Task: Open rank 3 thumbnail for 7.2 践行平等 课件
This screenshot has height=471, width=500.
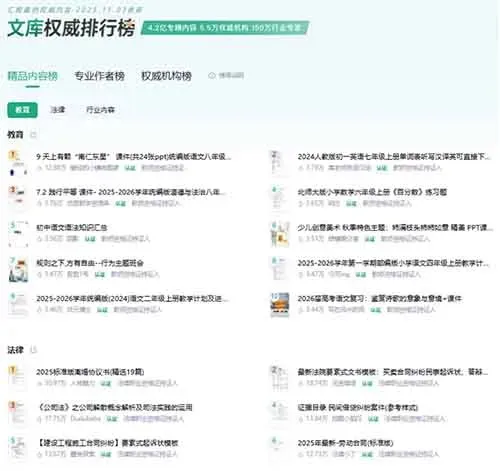Action: pyautogui.click(x=18, y=198)
